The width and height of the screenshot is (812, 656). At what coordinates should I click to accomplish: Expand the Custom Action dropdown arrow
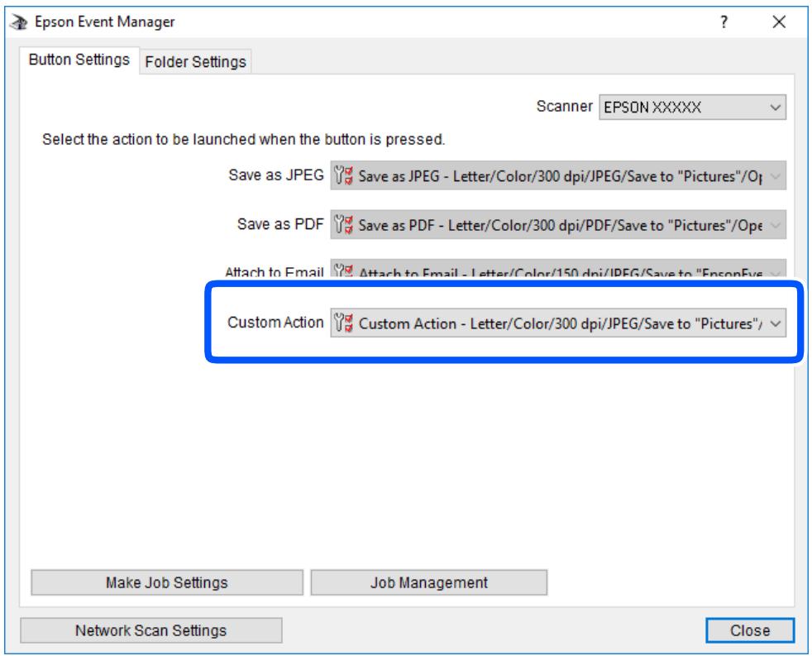(775, 323)
